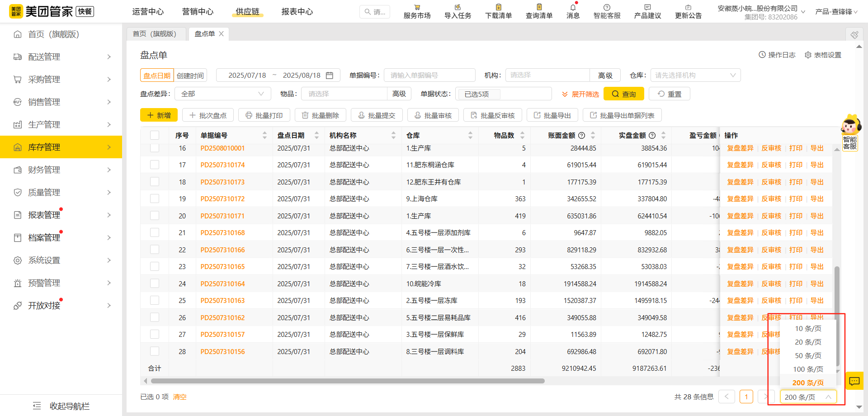Open the 操作日志 operation log
The image size is (868, 416).
777,55
